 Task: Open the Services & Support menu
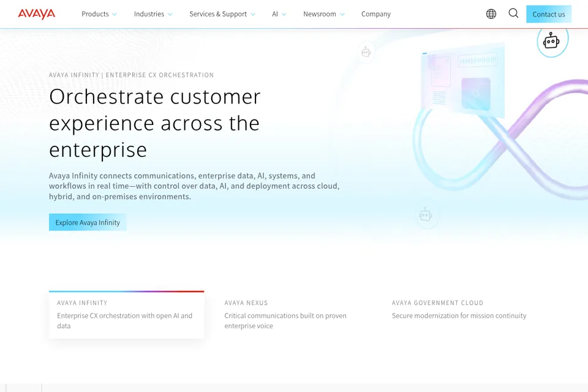pyautogui.click(x=218, y=14)
